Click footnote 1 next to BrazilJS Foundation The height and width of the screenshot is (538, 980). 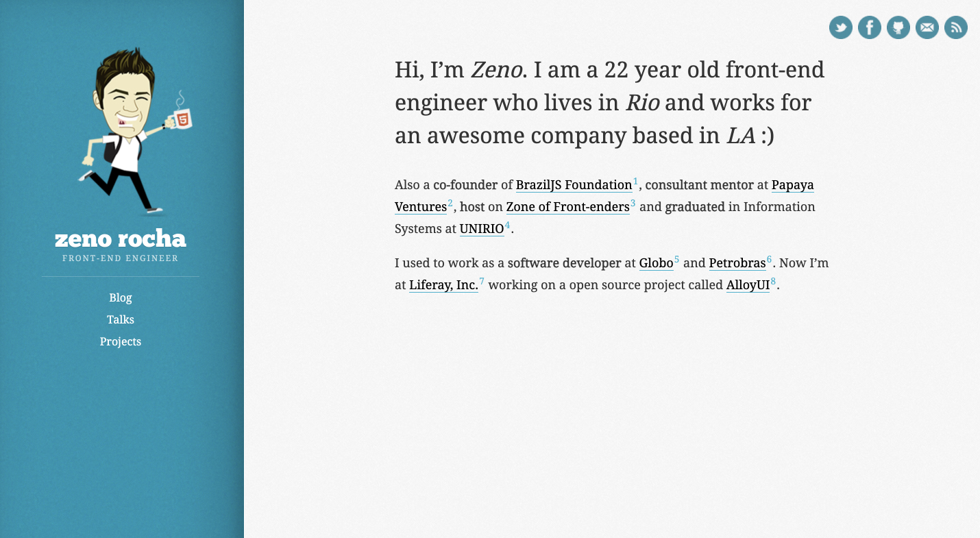coord(635,180)
